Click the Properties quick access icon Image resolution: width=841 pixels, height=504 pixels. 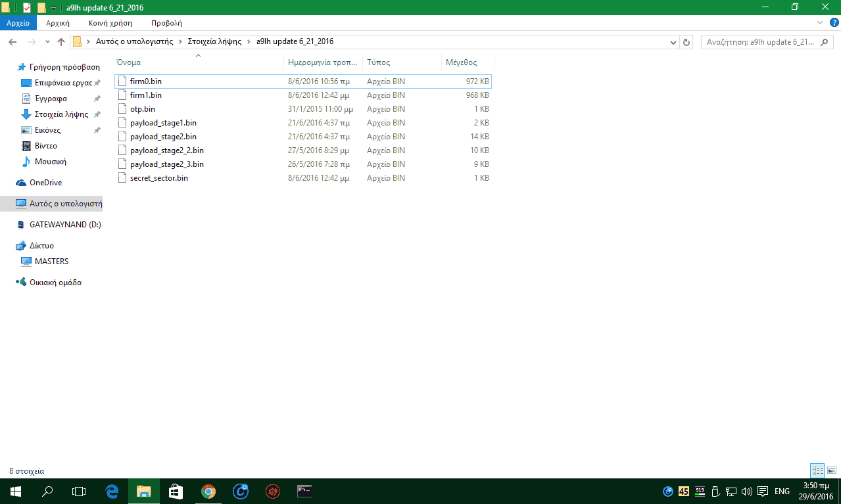pos(27,8)
